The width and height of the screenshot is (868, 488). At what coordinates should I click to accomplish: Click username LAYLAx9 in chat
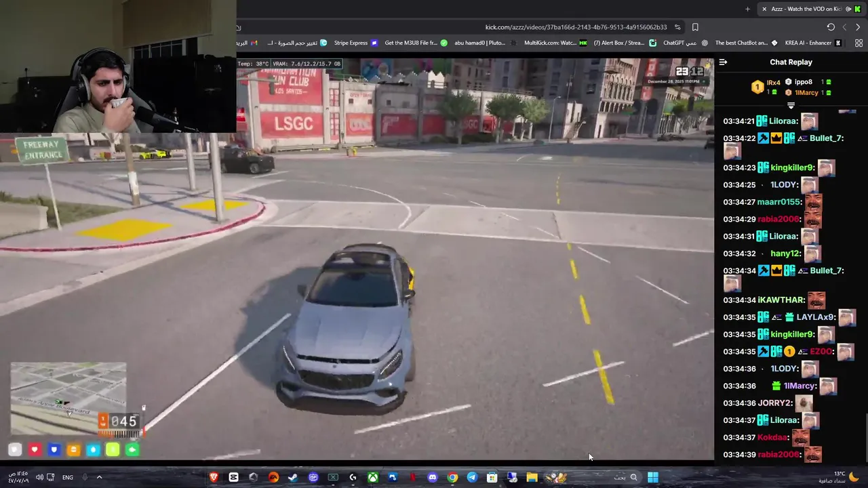tap(816, 317)
